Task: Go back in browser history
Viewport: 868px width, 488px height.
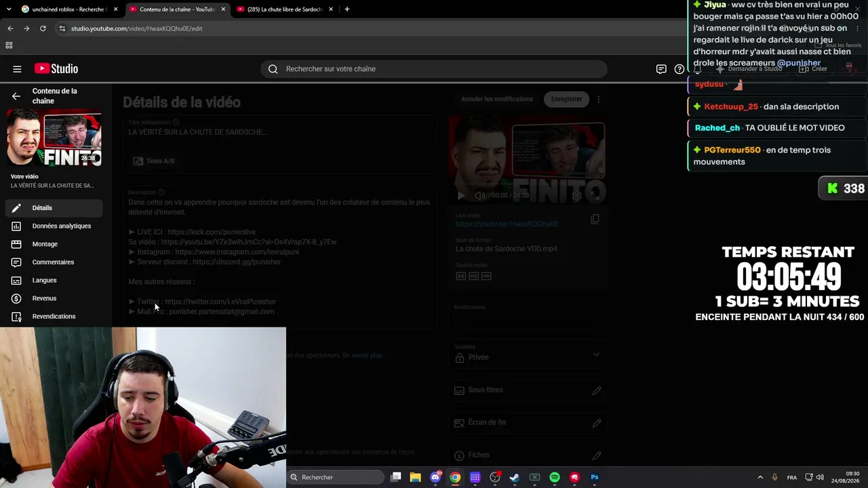Action: click(x=10, y=28)
